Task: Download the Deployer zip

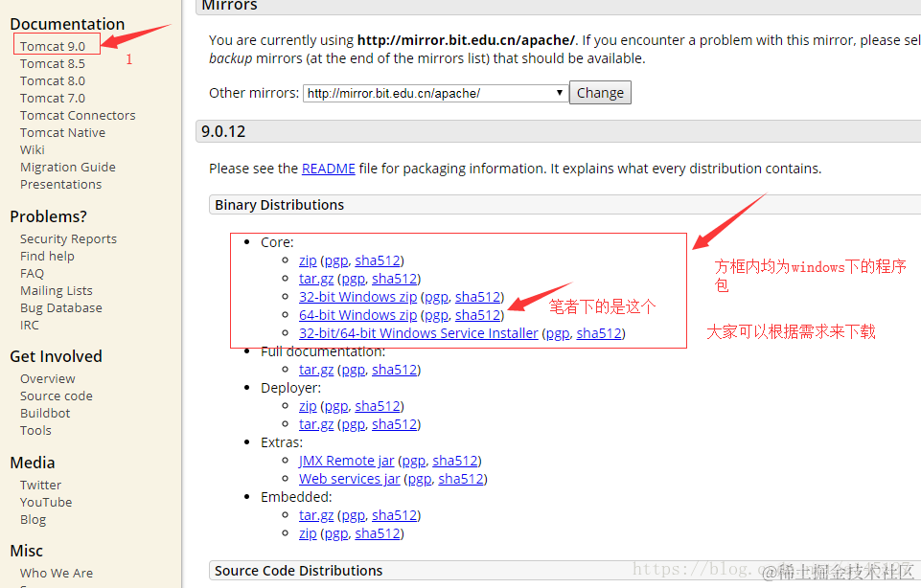Action: click(x=308, y=406)
